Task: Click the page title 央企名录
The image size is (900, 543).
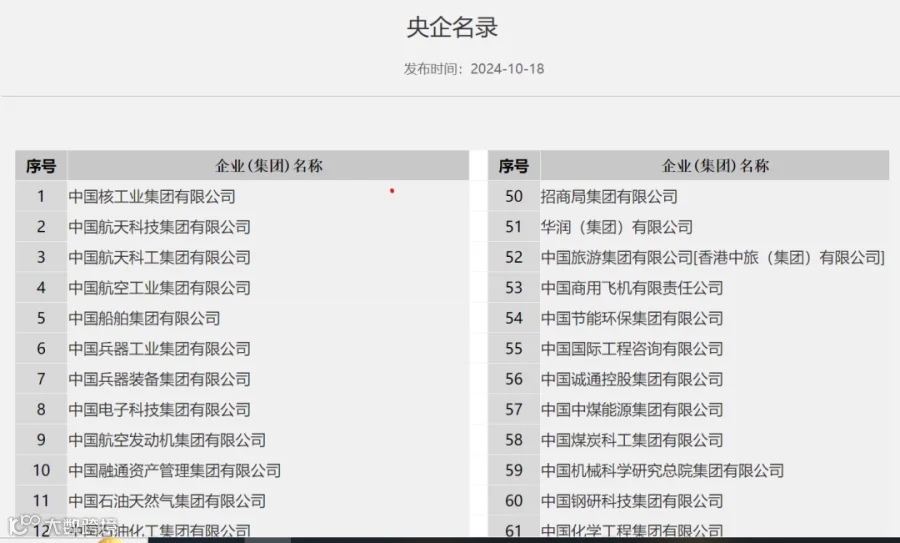Action: pyautogui.click(x=452, y=28)
